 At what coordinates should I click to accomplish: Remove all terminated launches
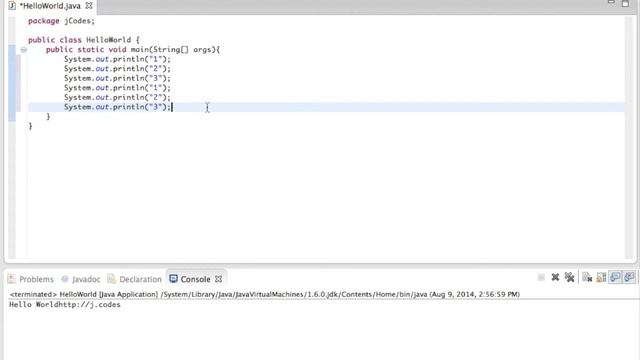pyautogui.click(x=569, y=278)
